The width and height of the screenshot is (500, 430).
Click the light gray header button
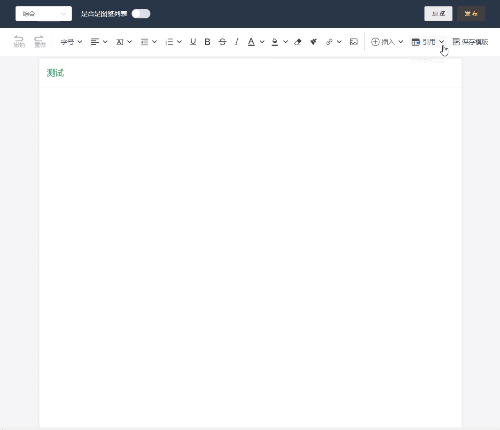(438, 14)
